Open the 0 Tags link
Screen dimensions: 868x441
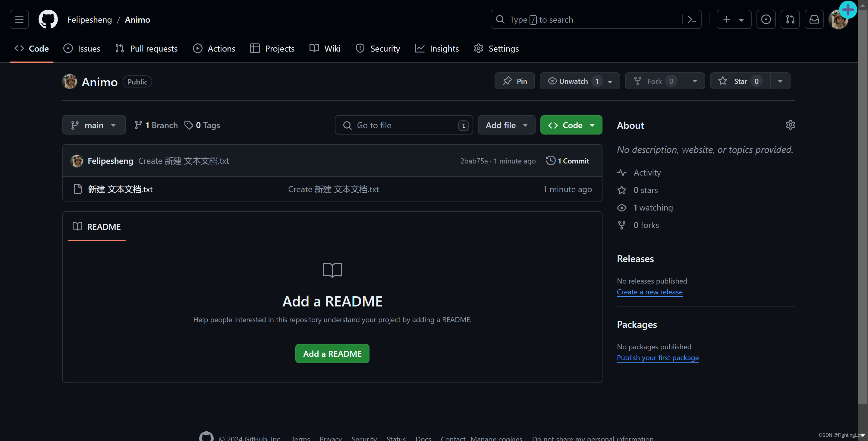point(202,125)
